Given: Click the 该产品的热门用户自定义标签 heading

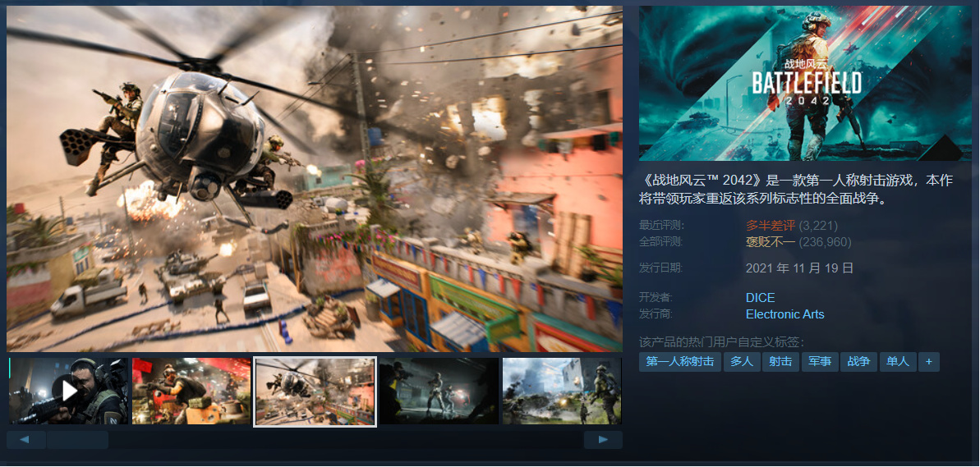Looking at the screenshot, I should [x=721, y=342].
